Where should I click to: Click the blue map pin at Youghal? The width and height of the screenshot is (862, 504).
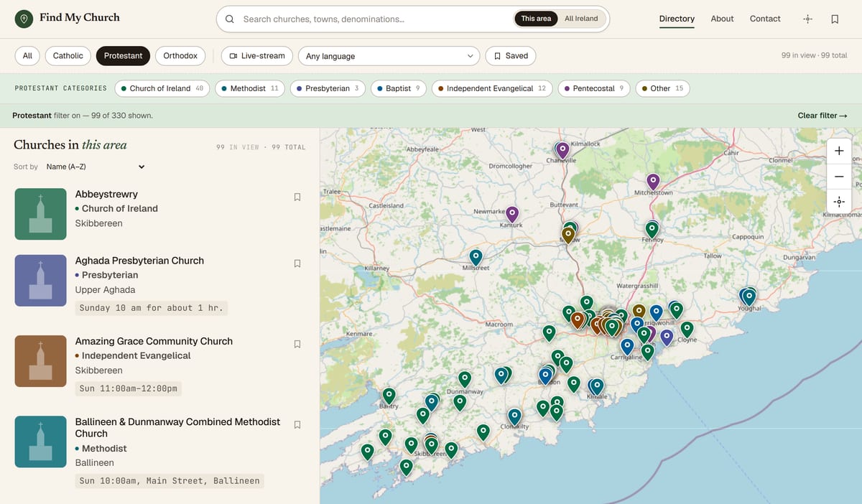(x=749, y=295)
